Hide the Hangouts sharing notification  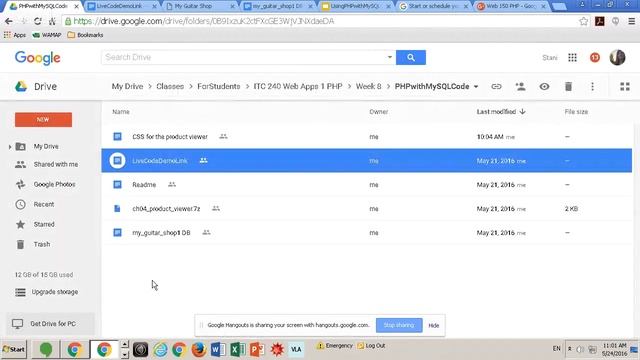tap(433, 325)
